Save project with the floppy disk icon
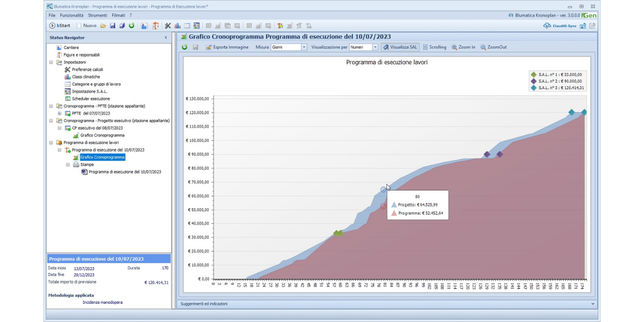This screenshot has width=644, height=322. 113,26
